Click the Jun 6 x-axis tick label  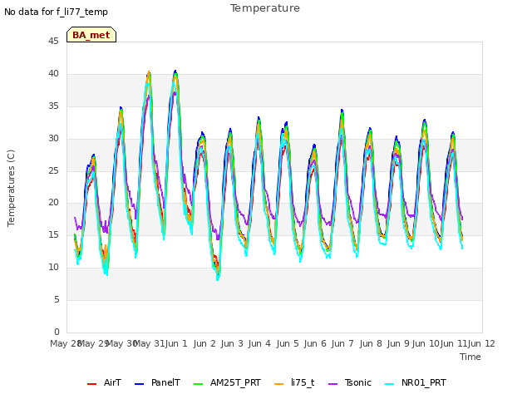[315, 343]
